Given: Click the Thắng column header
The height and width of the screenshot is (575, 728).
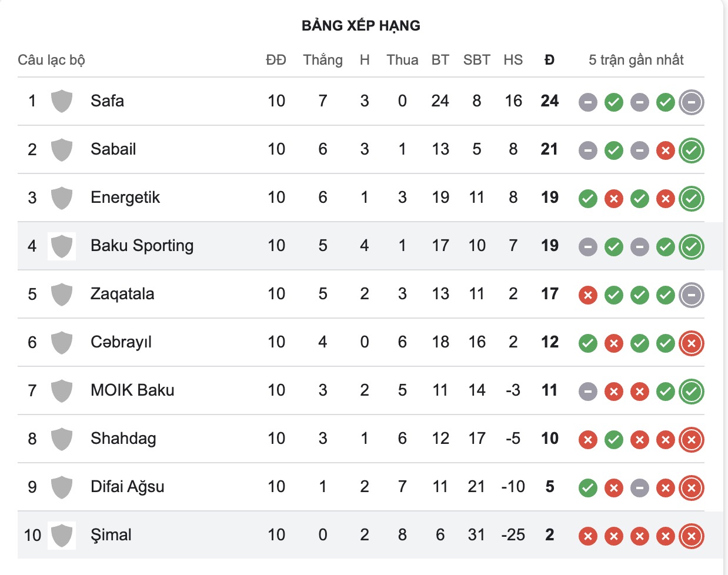Looking at the screenshot, I should click(x=323, y=60).
